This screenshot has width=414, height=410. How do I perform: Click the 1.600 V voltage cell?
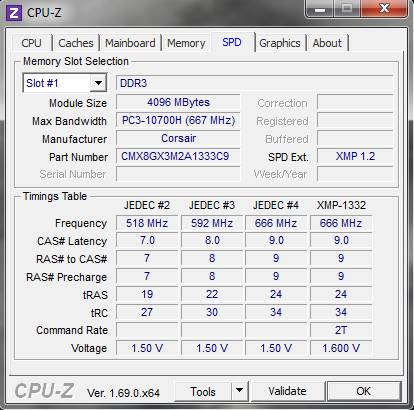[x=341, y=348]
